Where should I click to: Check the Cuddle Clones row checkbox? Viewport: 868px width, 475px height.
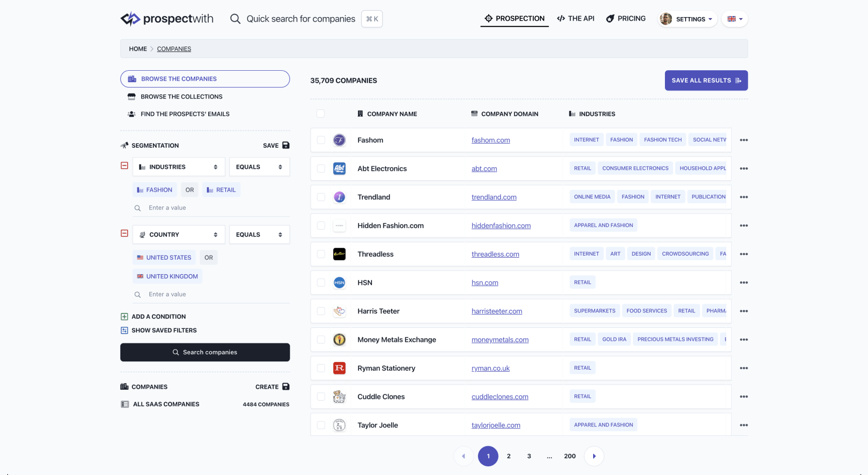click(321, 397)
